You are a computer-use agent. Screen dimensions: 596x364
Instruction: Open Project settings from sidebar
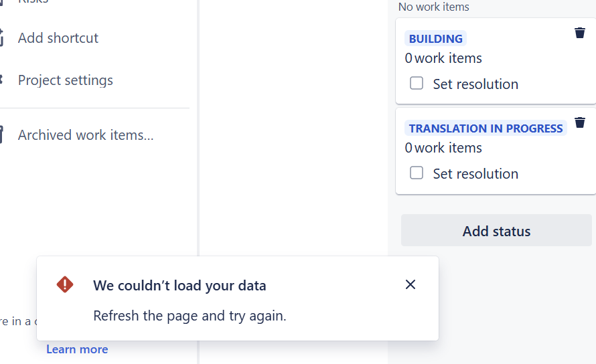pyautogui.click(x=66, y=80)
